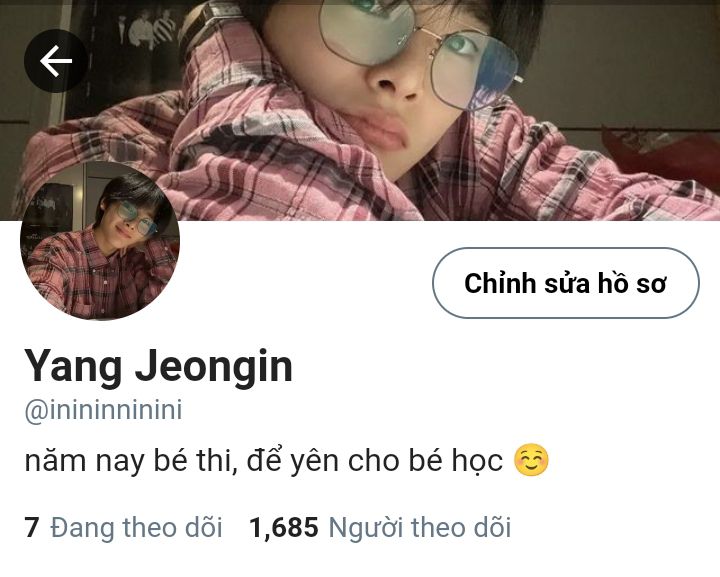The image size is (720, 577).
Task: Tap the follower count 1,685
Action: pyautogui.click(x=283, y=528)
